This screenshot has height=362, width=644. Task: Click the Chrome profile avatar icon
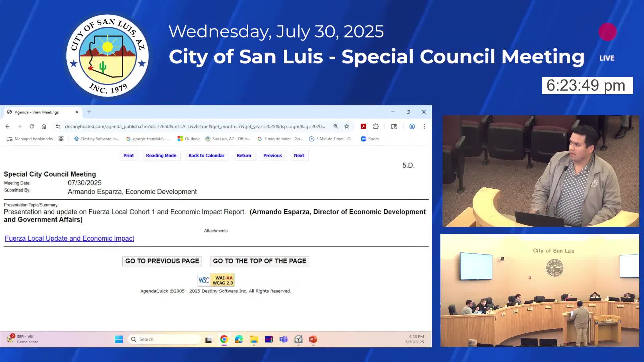(x=412, y=126)
